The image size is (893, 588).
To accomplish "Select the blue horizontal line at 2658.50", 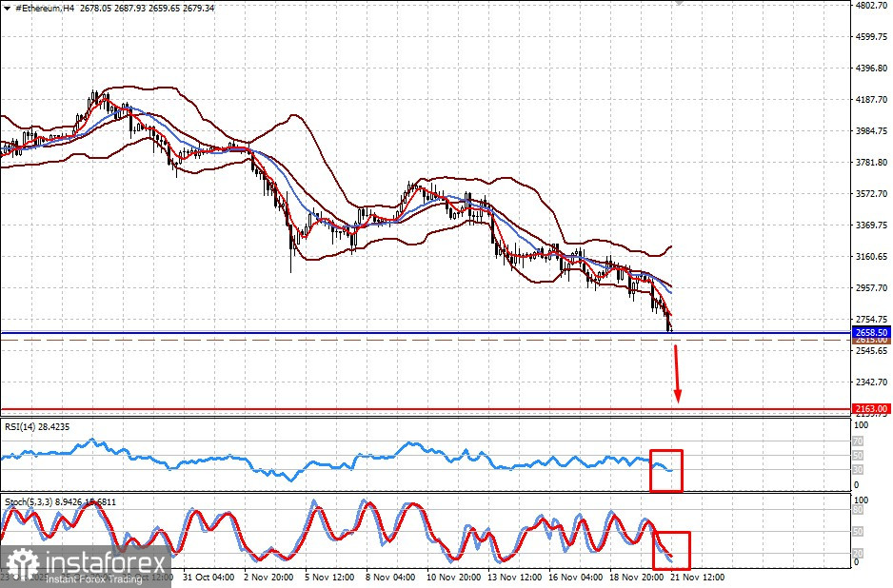I will [x=426, y=333].
